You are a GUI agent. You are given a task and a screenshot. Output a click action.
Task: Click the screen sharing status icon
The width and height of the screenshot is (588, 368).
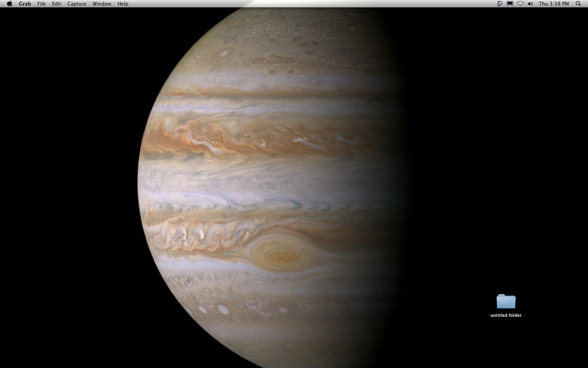click(x=500, y=4)
